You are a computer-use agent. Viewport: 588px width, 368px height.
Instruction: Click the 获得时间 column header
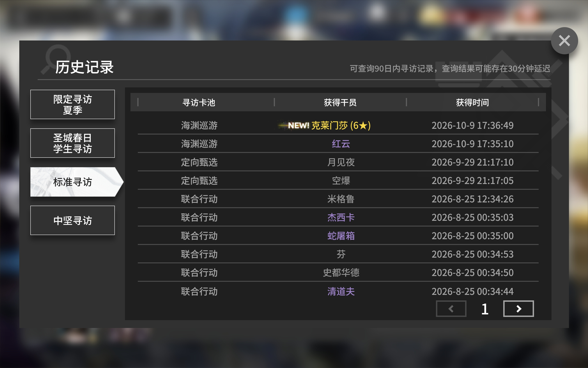(x=472, y=103)
